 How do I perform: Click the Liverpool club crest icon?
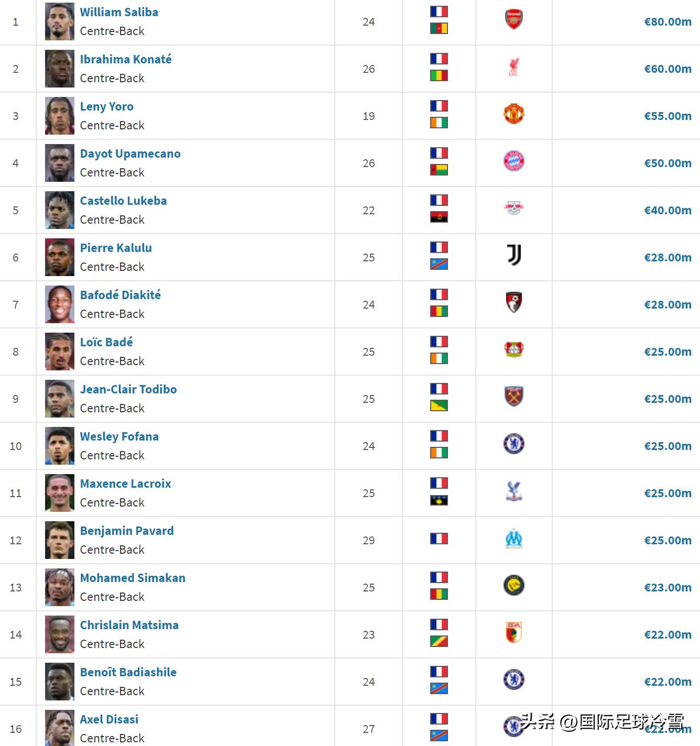513,67
